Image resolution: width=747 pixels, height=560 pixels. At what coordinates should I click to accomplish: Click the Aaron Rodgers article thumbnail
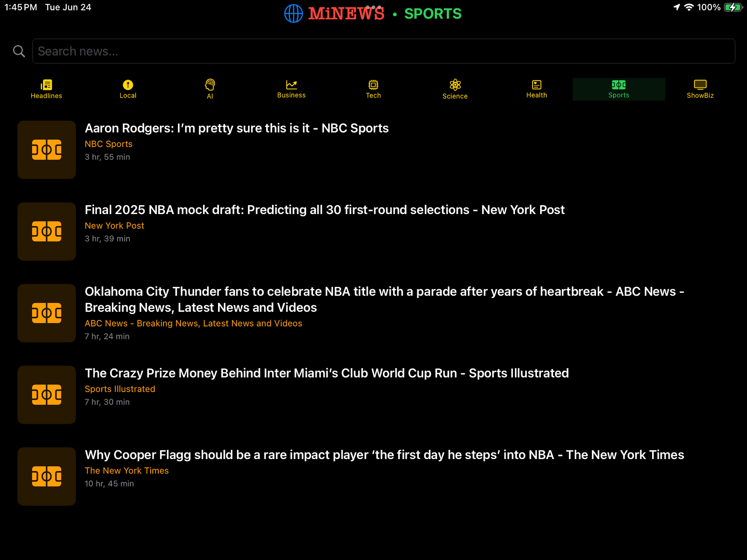[x=46, y=150]
